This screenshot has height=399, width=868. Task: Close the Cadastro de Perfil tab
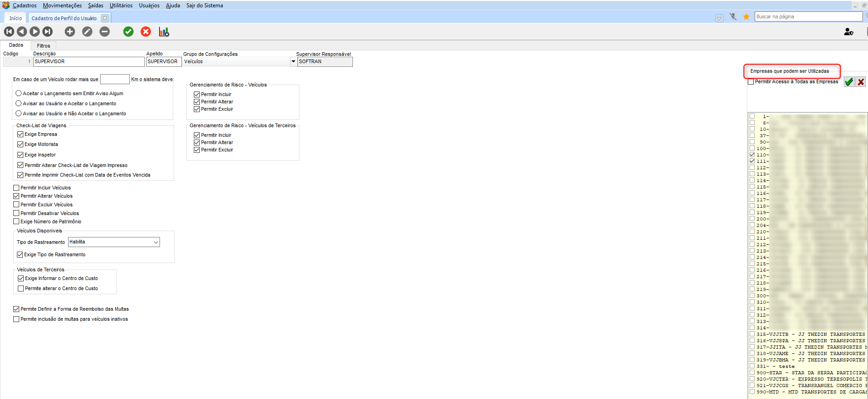[x=105, y=18]
